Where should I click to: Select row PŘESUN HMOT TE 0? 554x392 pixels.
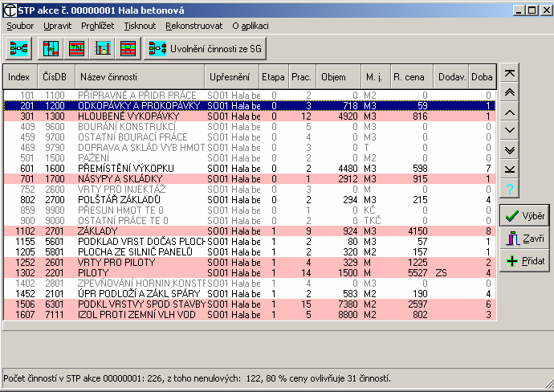[250, 210]
